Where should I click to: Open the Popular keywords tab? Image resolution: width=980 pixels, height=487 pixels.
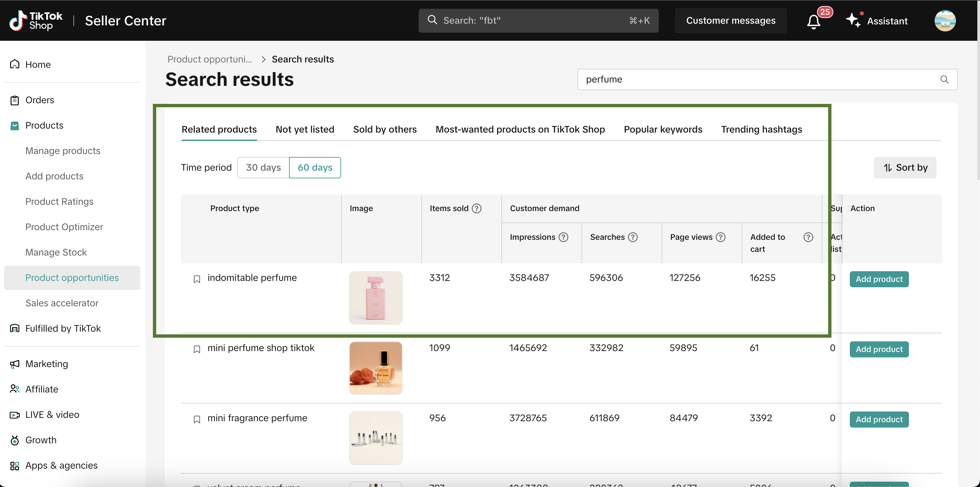point(663,130)
